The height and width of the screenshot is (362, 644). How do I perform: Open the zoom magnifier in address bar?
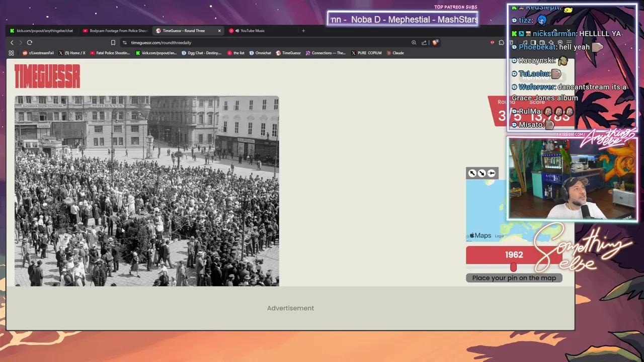point(414,43)
